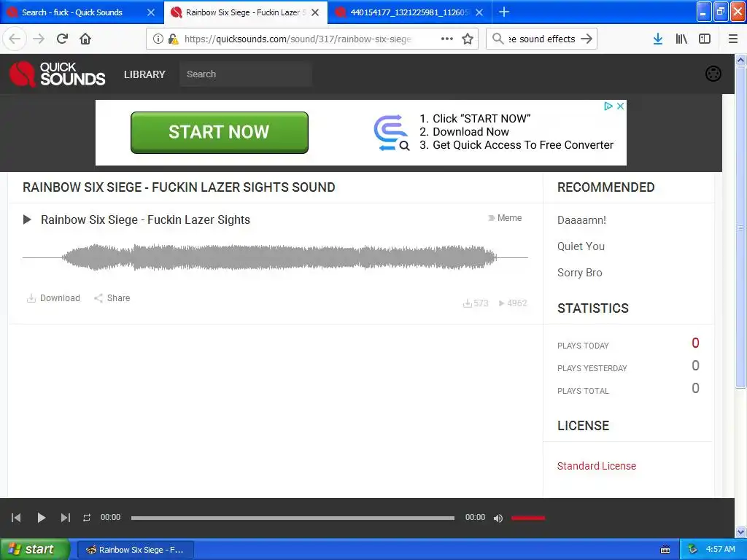The height and width of the screenshot is (560, 747).
Task: Go back with the browser back arrow
Action: (x=15, y=39)
